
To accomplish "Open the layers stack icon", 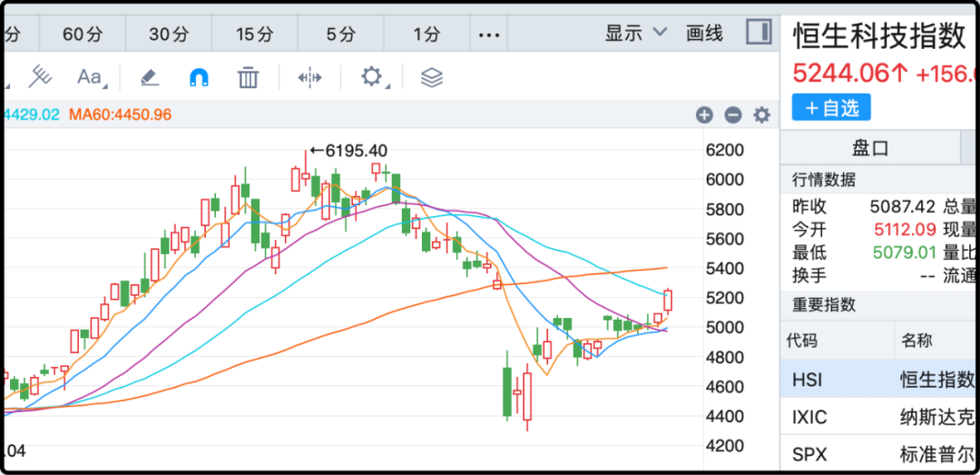I will (432, 77).
